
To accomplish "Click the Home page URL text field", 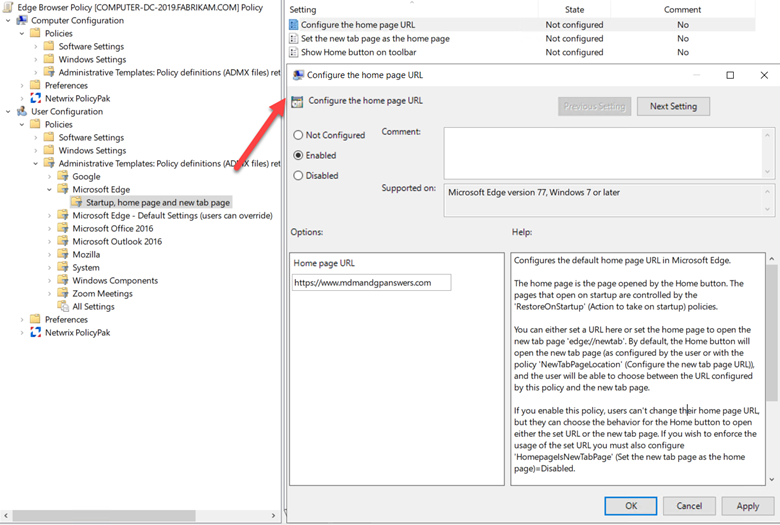I will pos(372,283).
